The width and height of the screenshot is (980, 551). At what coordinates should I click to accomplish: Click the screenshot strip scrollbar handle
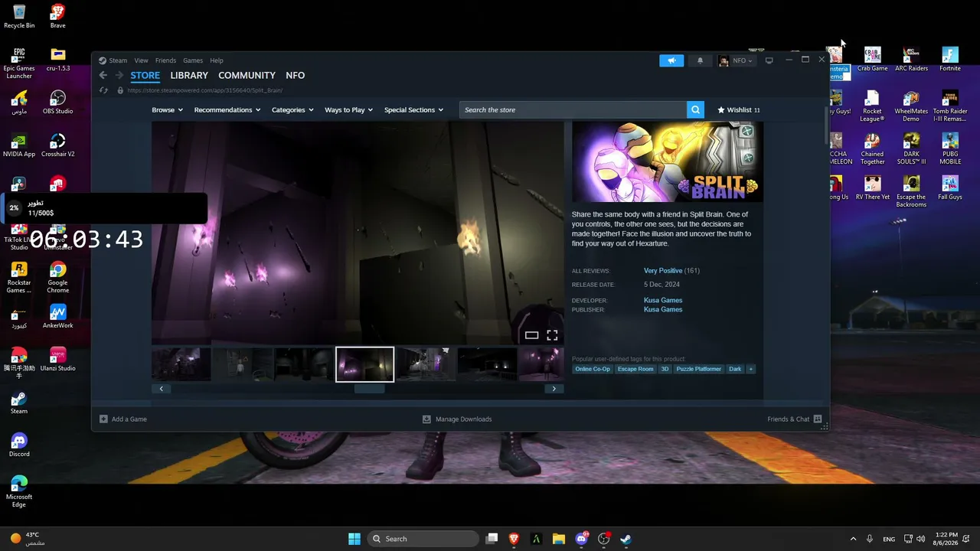pyautogui.click(x=369, y=389)
